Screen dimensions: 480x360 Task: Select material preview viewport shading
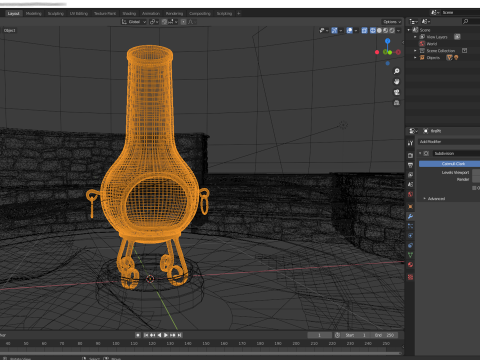(386, 30)
